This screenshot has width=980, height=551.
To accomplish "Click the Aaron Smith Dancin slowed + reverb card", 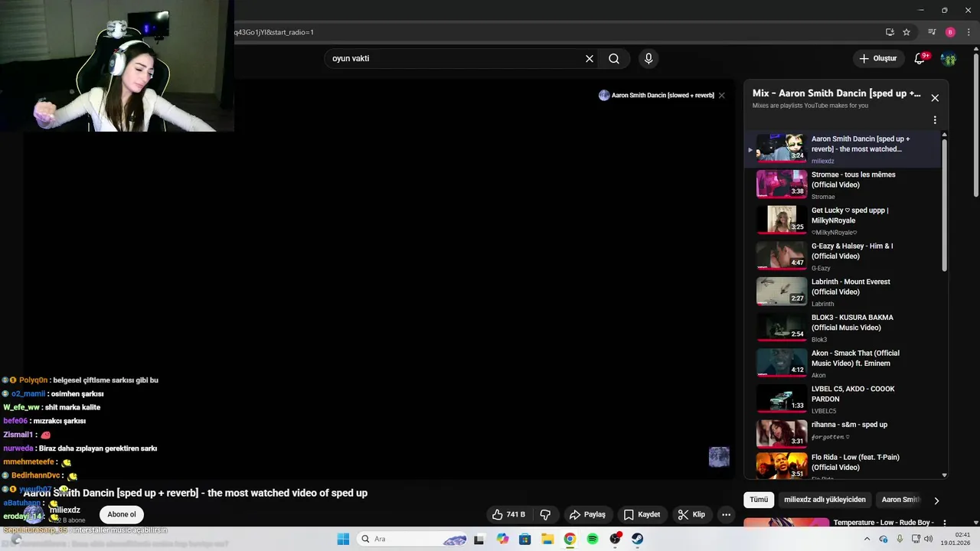I will click(657, 96).
